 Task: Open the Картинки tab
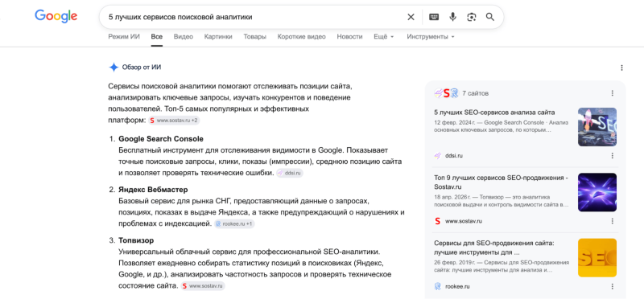click(x=218, y=36)
